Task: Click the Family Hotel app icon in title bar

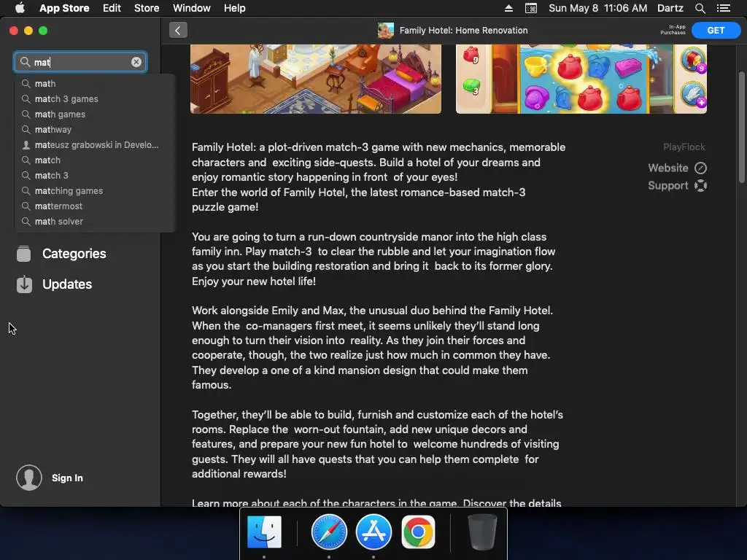Action: [x=386, y=31]
